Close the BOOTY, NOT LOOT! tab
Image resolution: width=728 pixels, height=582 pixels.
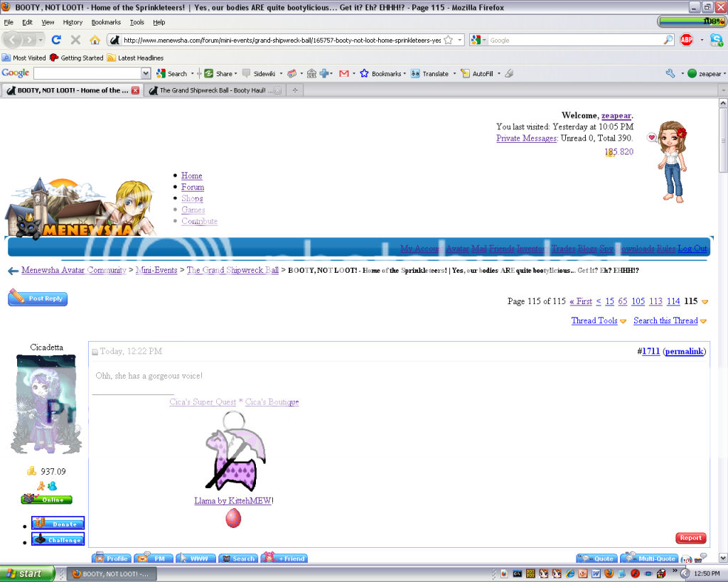pos(135,90)
